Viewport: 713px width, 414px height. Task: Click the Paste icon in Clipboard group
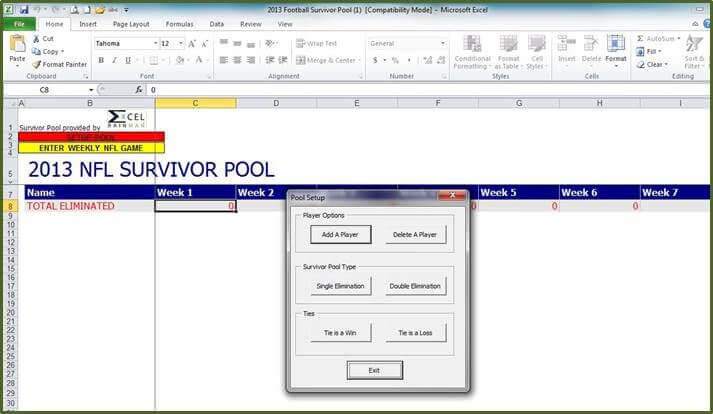[17, 47]
